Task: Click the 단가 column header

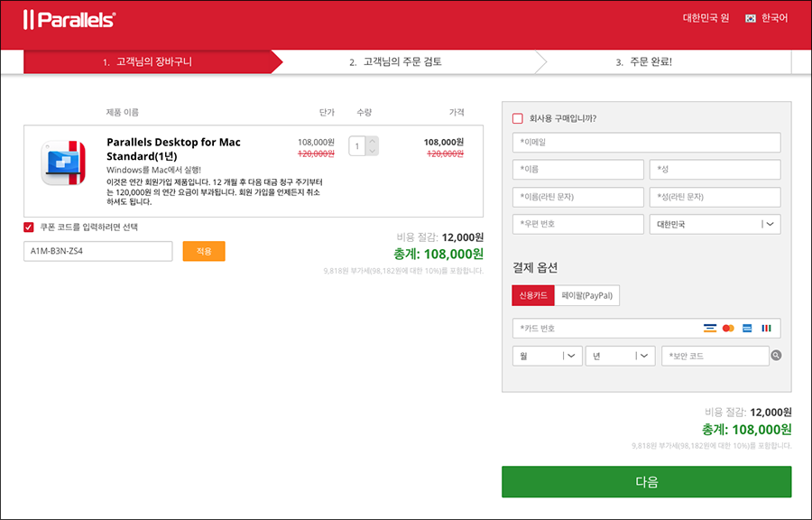Action: tap(327, 112)
